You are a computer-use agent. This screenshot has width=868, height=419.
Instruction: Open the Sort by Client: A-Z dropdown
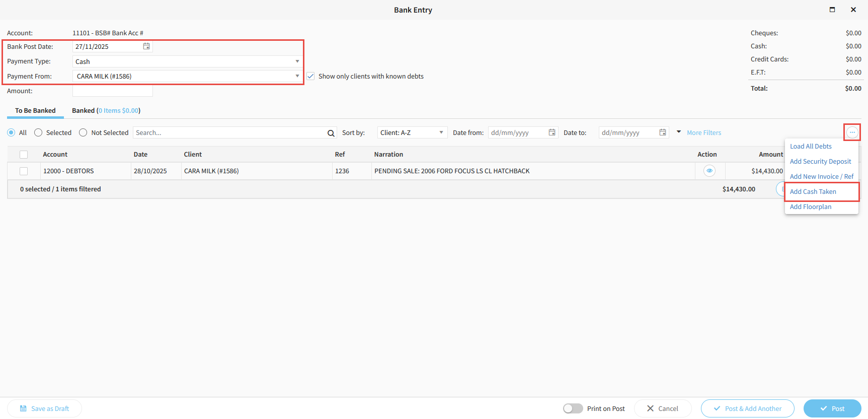point(412,132)
